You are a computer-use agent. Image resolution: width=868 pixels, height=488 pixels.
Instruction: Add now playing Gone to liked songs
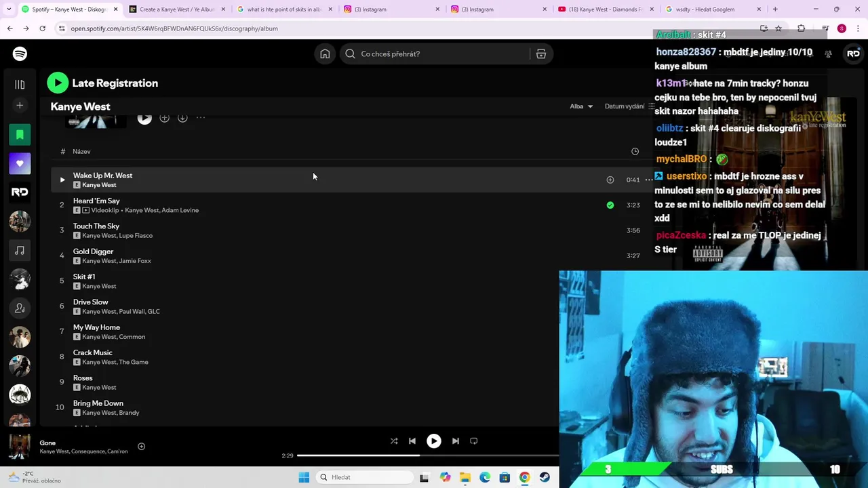[141, 447]
